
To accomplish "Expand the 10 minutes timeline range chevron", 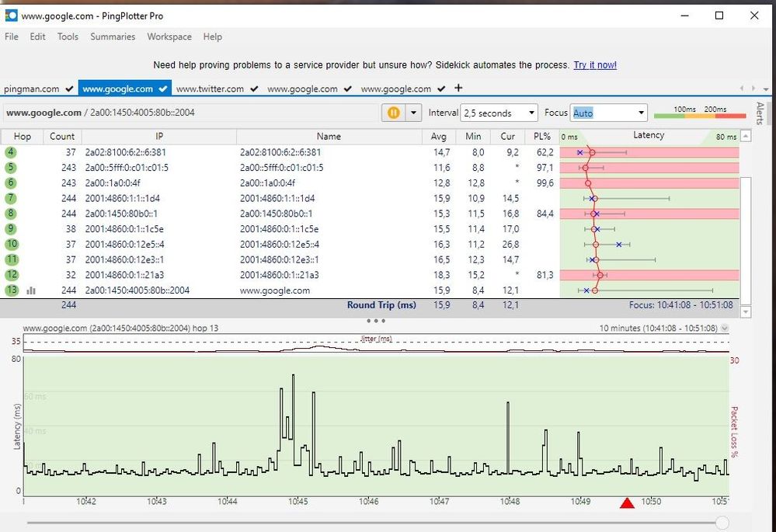I will [x=725, y=328].
